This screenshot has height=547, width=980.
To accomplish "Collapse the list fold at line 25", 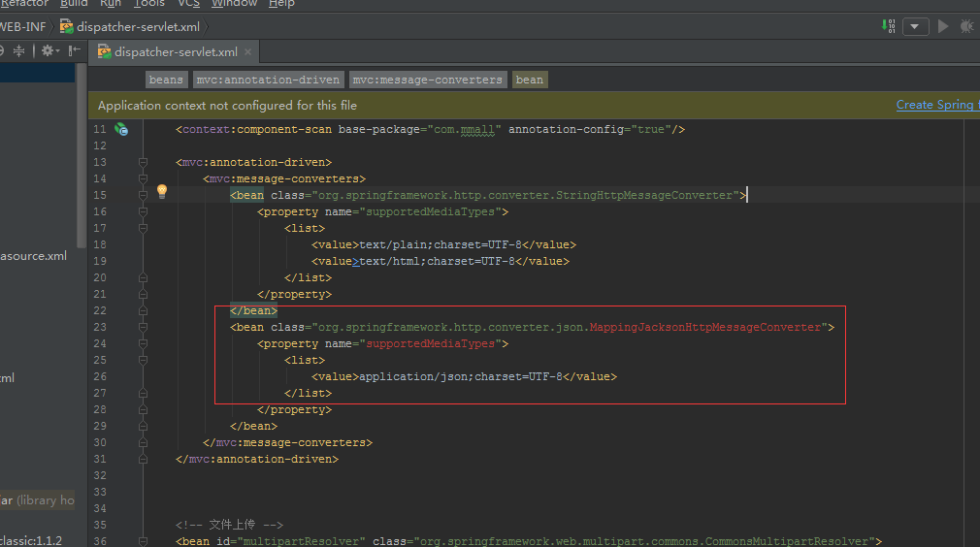I will point(144,360).
